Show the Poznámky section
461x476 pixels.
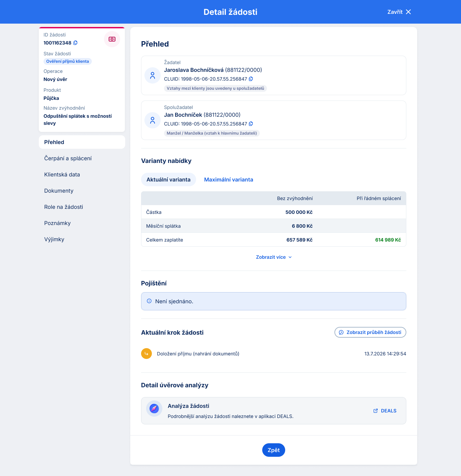pyautogui.click(x=82, y=223)
